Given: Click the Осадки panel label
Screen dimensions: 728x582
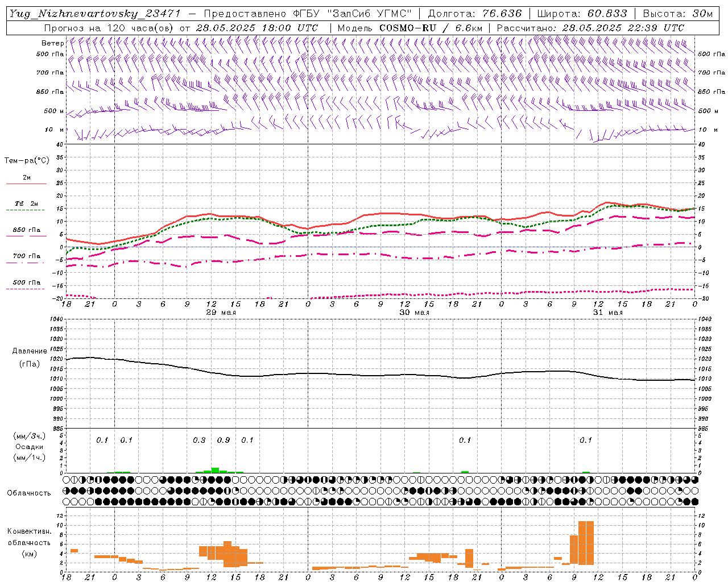Looking at the screenshot, I should (x=30, y=447).
